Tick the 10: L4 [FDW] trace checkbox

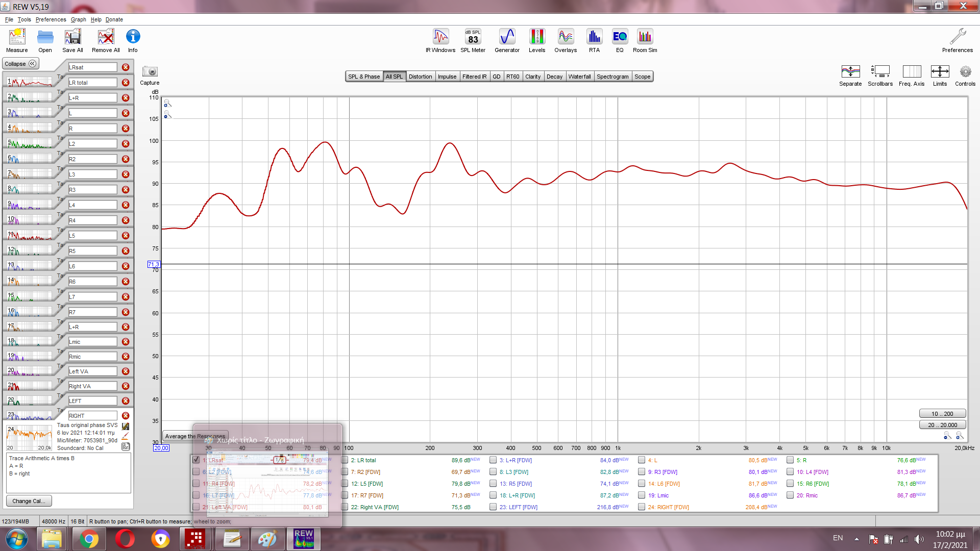tap(790, 472)
